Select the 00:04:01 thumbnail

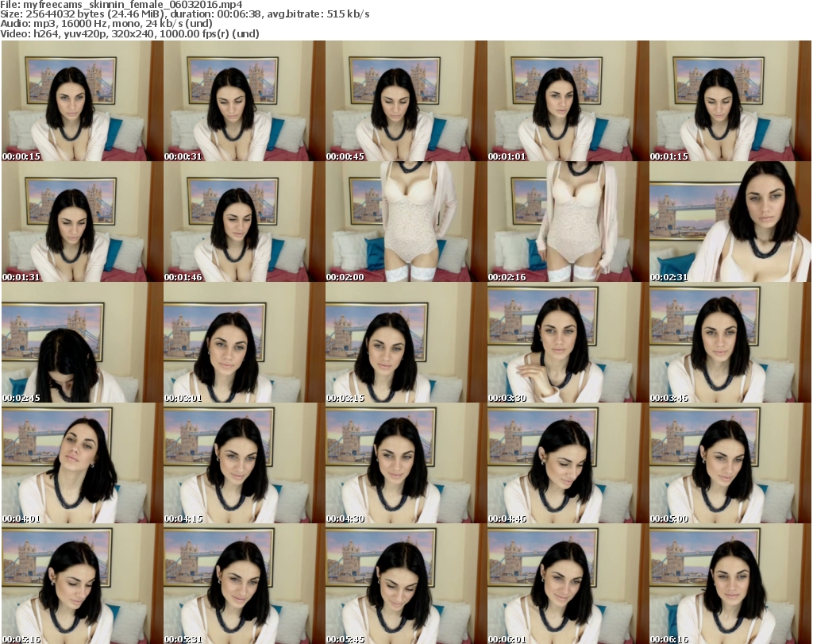tap(82, 463)
